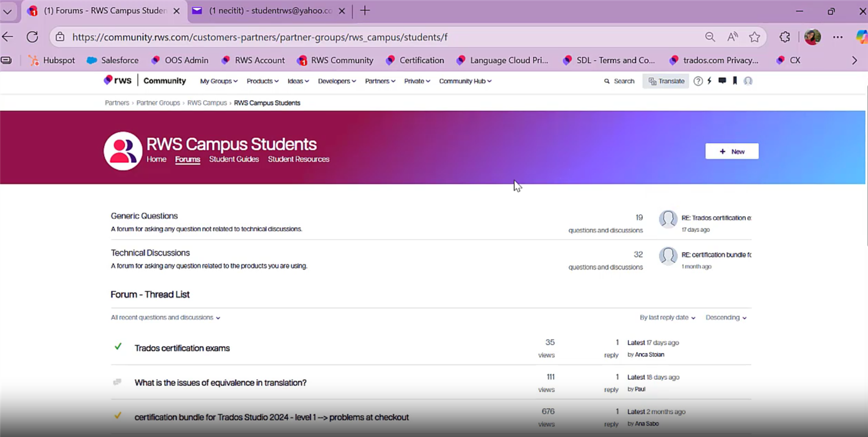Refresh the page with the reload button

32,37
